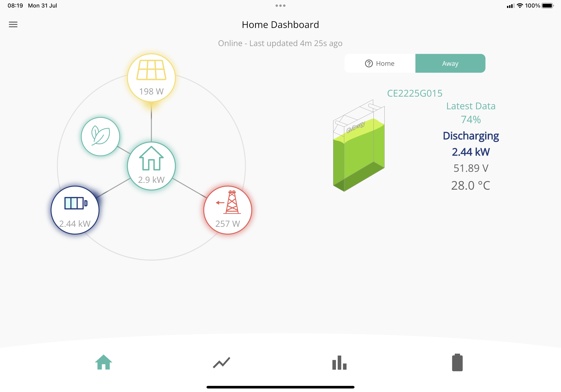Open the line chart tab
The image size is (561, 392).
(221, 363)
